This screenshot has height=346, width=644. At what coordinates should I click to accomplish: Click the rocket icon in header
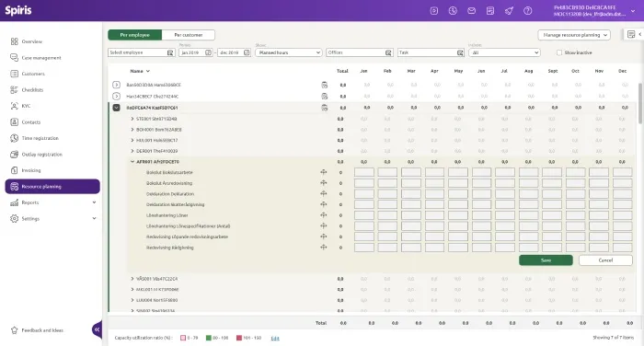click(509, 11)
